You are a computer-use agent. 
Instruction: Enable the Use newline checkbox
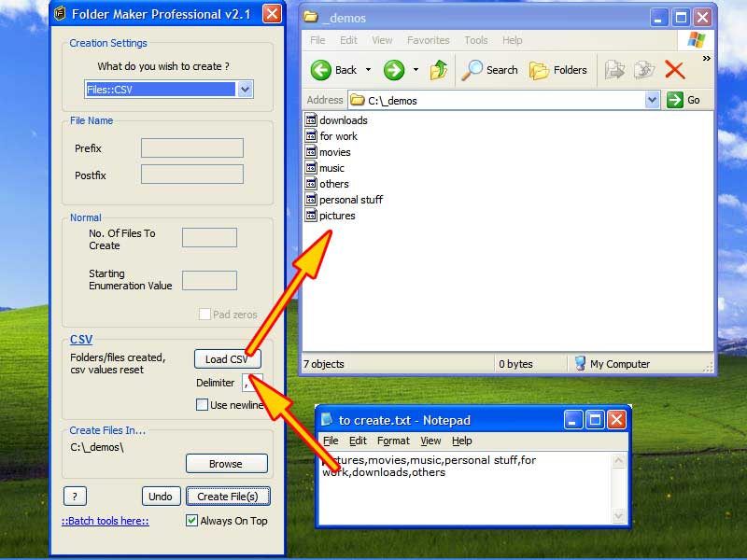click(x=202, y=405)
